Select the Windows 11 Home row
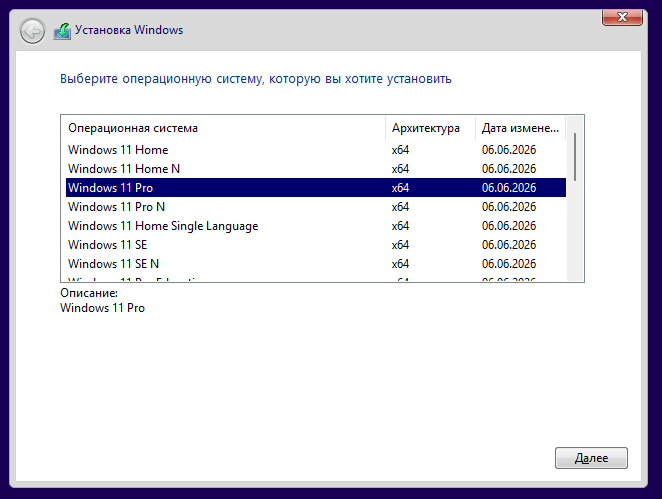662x499 pixels. click(316, 150)
